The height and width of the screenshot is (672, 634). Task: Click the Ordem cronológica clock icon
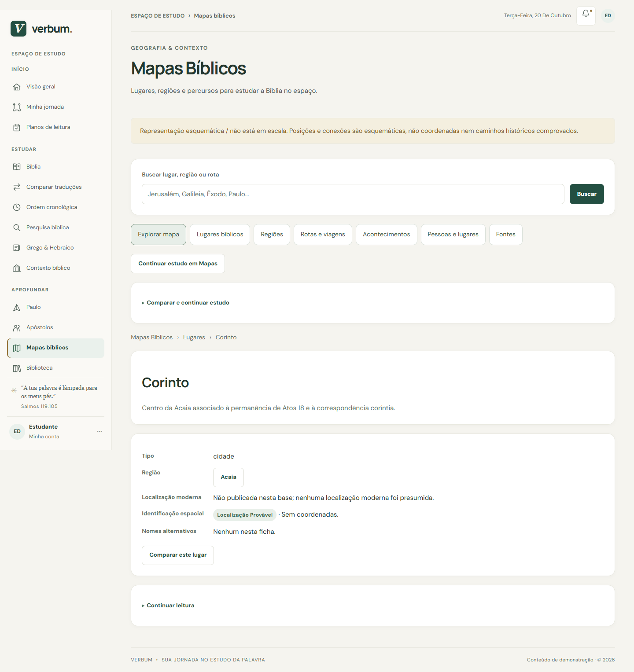[x=17, y=207]
